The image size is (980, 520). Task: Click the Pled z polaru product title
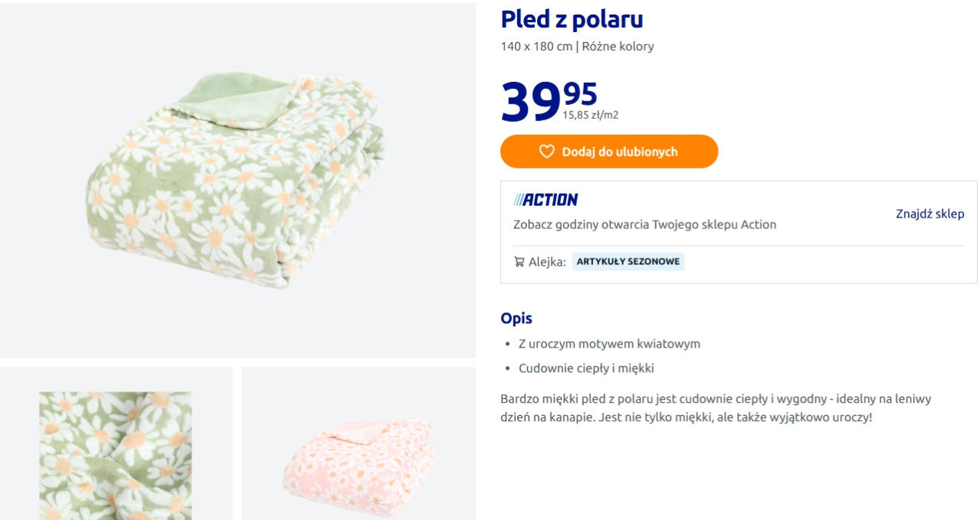pos(572,19)
